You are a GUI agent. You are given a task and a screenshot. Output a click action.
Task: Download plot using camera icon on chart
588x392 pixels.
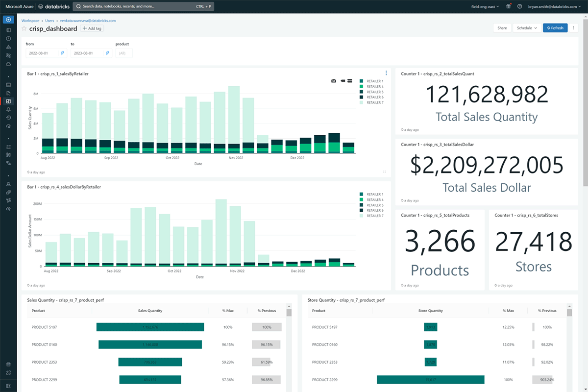tap(334, 80)
